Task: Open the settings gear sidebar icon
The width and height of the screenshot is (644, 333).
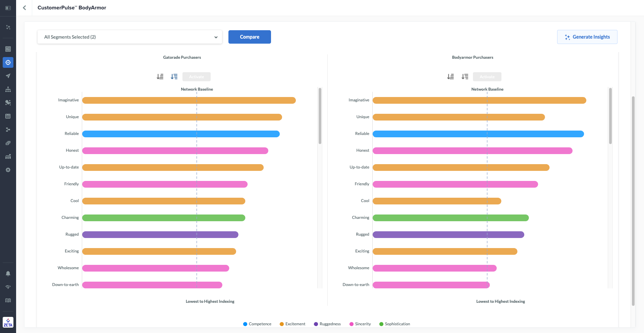Action: pyautogui.click(x=8, y=170)
